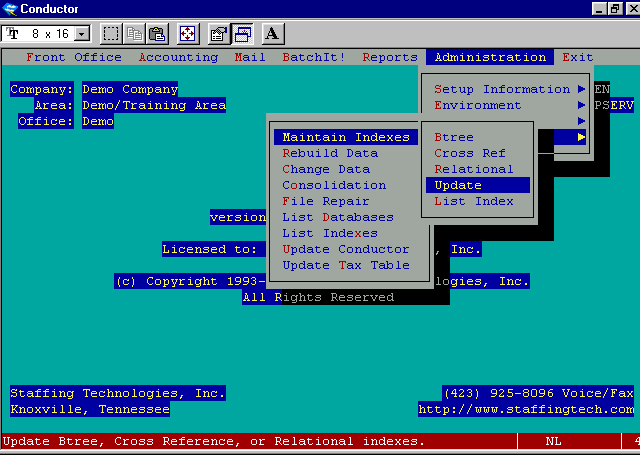Click the 'Licensed to:' label
Viewport: 640px width, 455px height.
pyautogui.click(x=210, y=249)
